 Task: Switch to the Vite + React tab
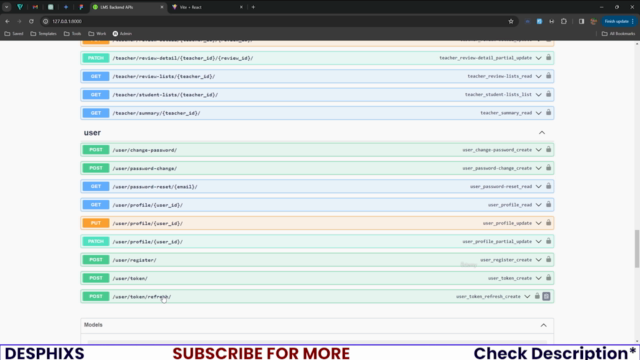(x=208, y=7)
